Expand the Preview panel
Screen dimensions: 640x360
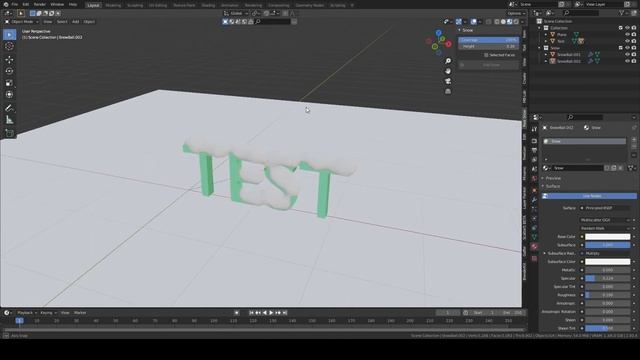pos(553,178)
